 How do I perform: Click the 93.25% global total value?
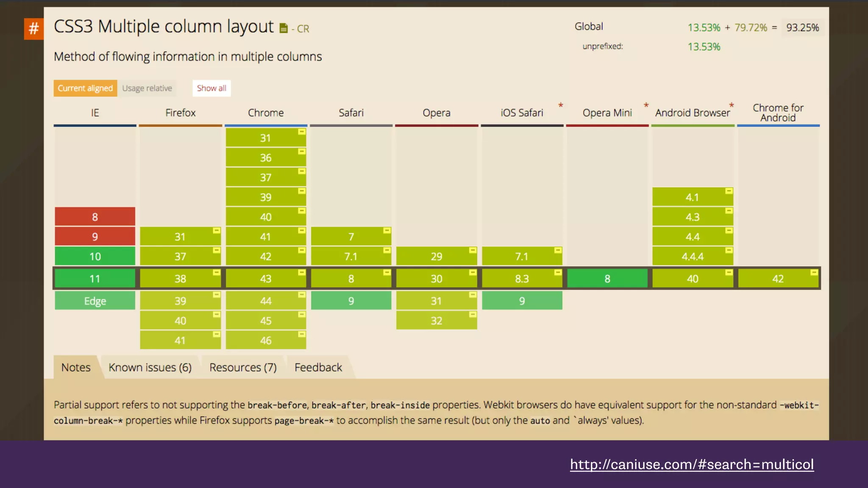tap(802, 28)
